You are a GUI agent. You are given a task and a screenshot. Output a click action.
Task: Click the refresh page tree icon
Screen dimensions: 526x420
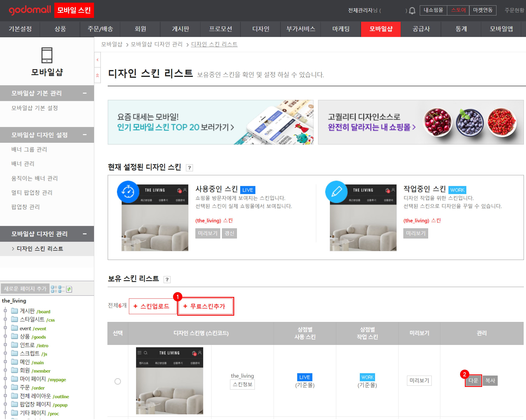click(69, 289)
